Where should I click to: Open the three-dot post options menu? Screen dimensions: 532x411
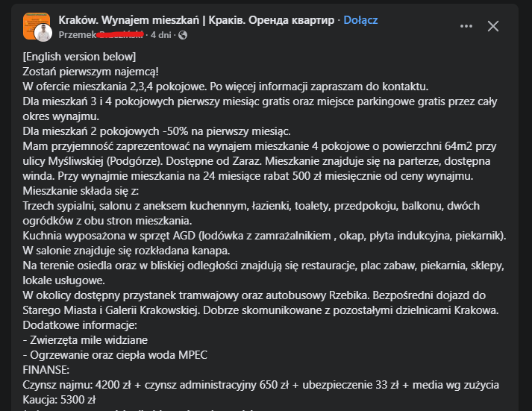click(x=467, y=26)
